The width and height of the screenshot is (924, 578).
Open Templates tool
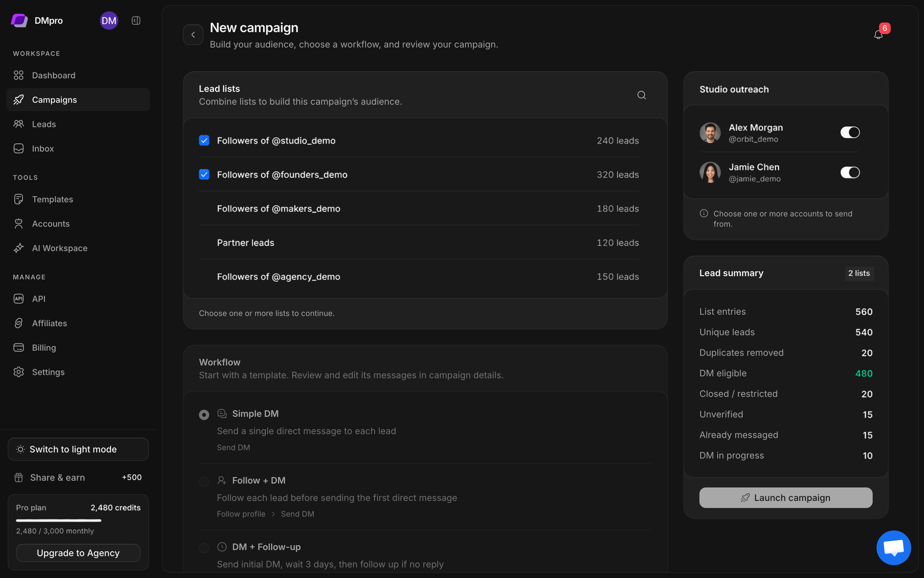click(78, 199)
